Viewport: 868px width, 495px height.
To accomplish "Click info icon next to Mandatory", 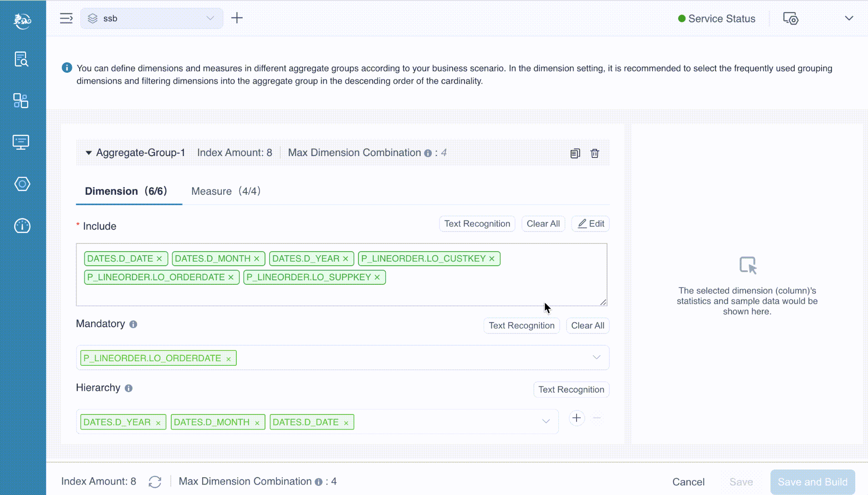I will click(133, 324).
